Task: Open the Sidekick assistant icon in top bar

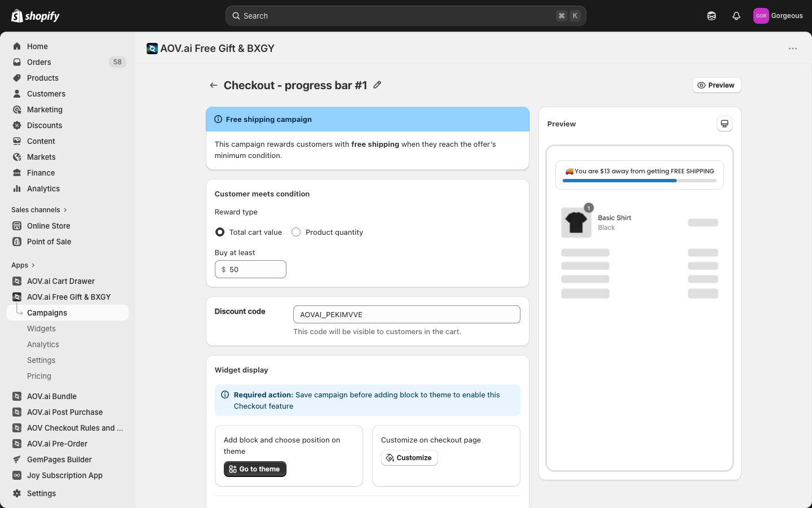Action: 712,16
